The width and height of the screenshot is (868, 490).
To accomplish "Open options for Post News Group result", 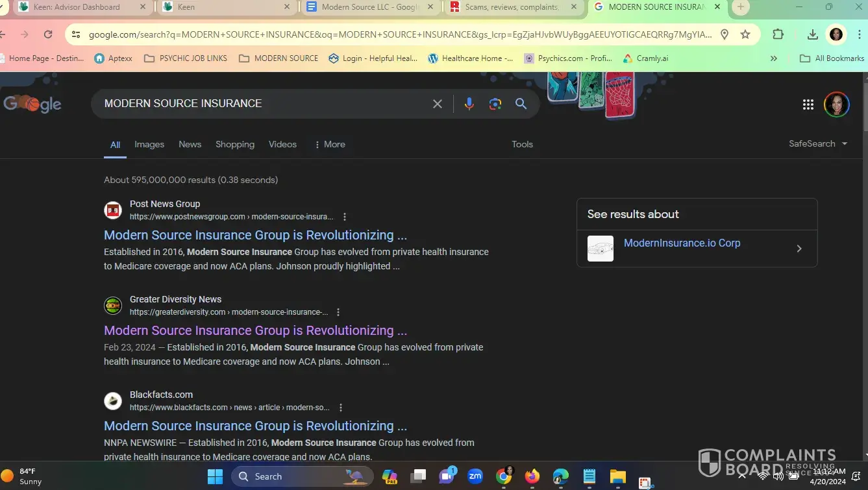I will (345, 217).
